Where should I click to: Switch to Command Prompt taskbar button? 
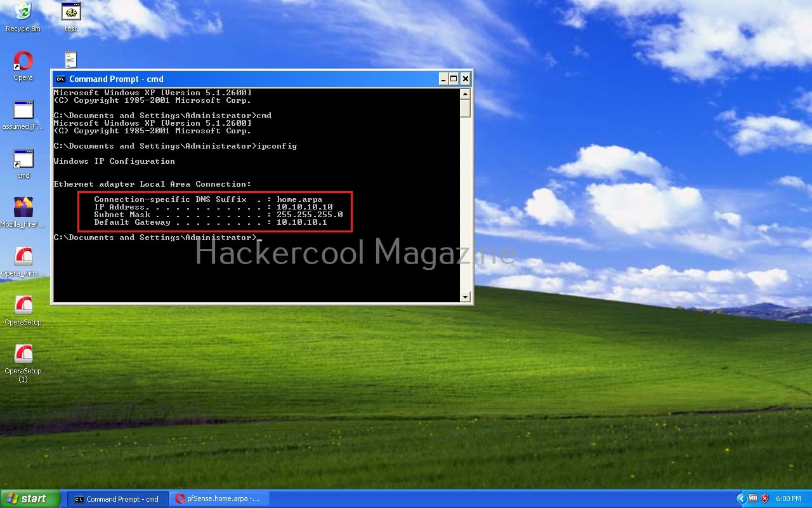(x=117, y=499)
